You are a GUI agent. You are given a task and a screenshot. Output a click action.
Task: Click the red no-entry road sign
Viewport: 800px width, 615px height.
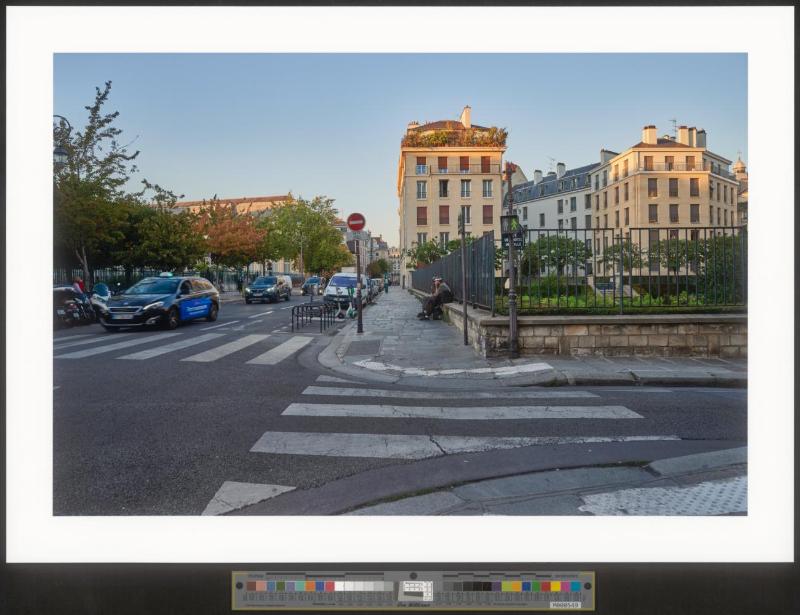tap(356, 222)
